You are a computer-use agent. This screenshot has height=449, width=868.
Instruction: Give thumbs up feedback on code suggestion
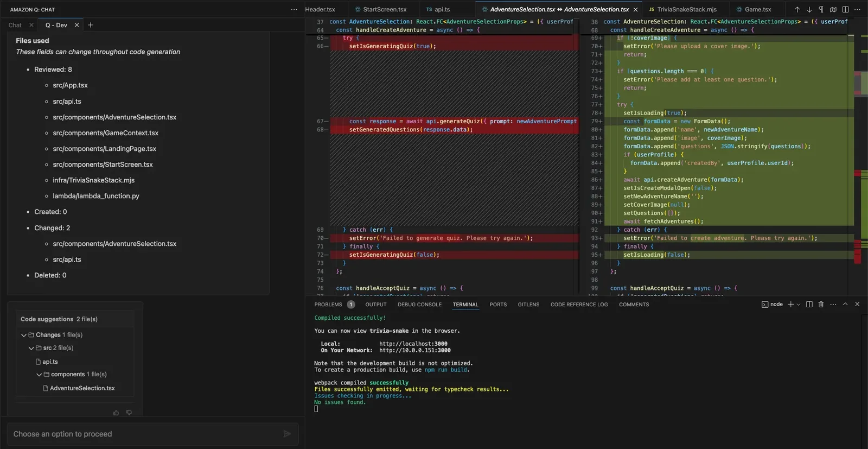pos(116,413)
